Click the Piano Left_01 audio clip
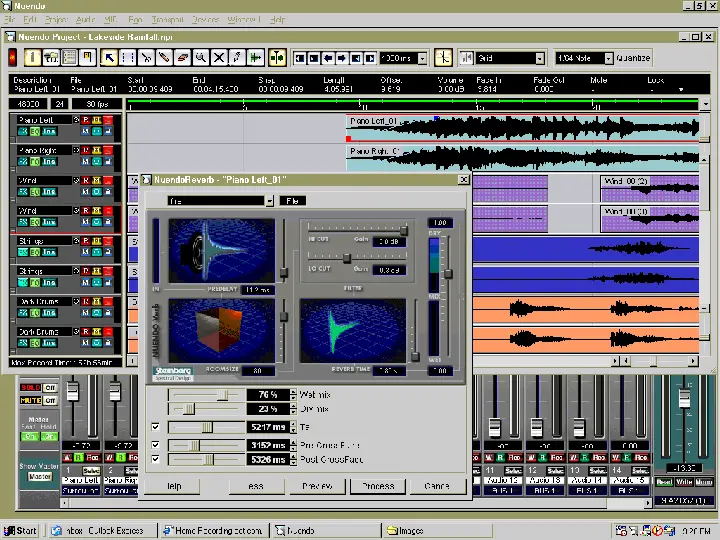This screenshot has height=540, width=720. coord(523,128)
